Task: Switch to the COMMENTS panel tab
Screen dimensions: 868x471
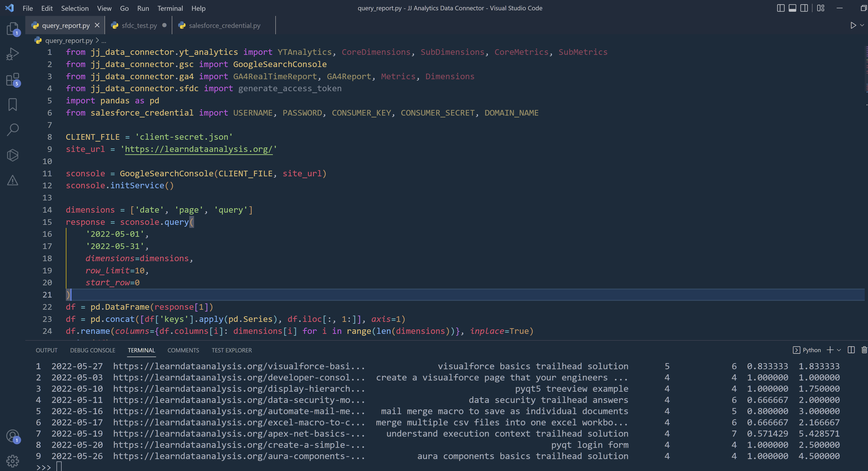Action: [183, 350]
